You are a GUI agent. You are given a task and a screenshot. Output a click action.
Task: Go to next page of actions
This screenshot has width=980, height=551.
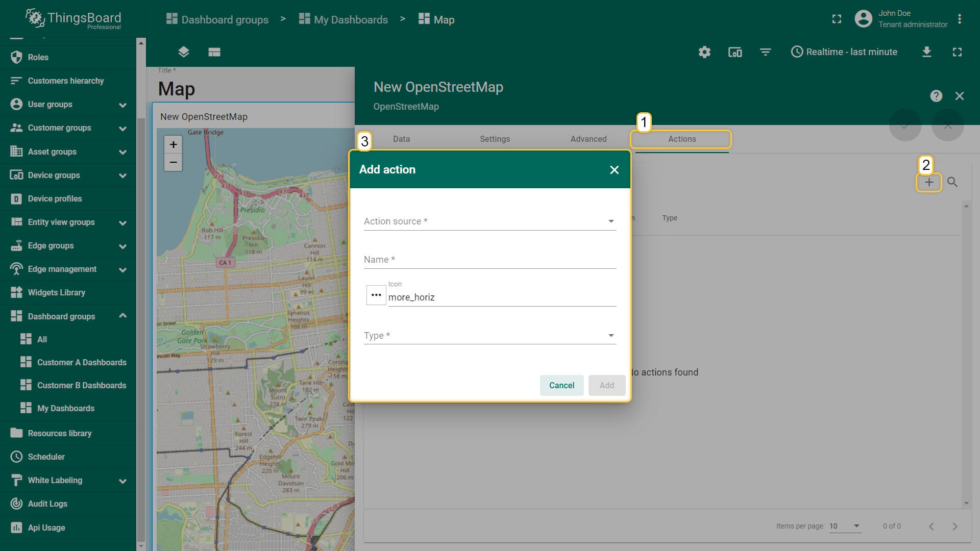pos(955,526)
